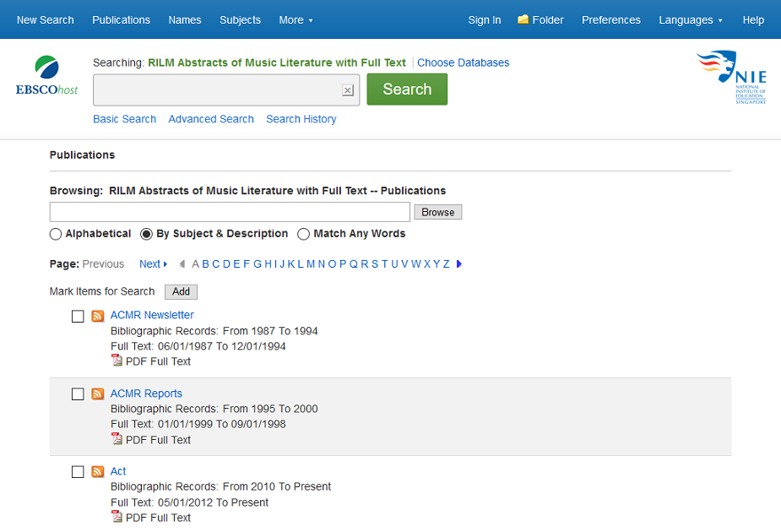The image size is (781, 532).
Task: Click PDF icon under ACMR Reports
Action: (117, 438)
